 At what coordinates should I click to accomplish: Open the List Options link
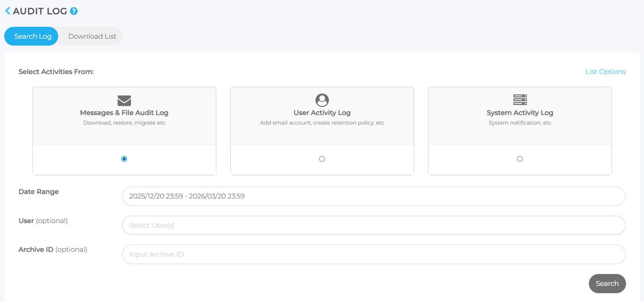click(605, 72)
